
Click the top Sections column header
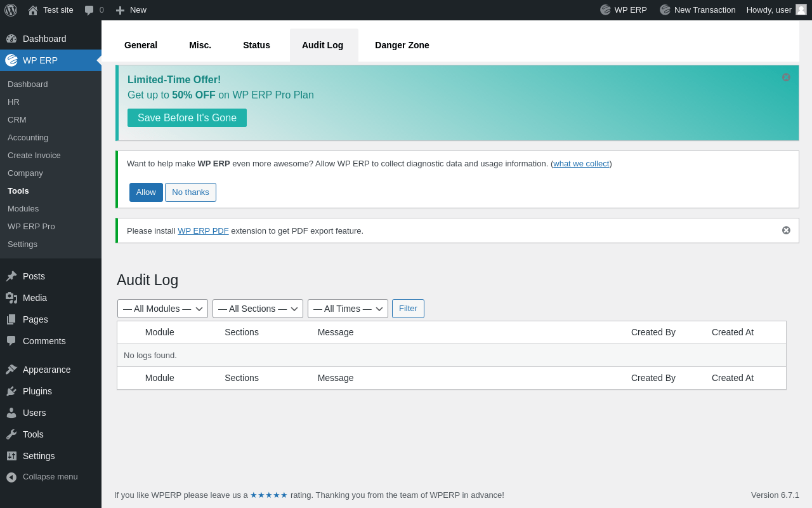[x=242, y=332]
